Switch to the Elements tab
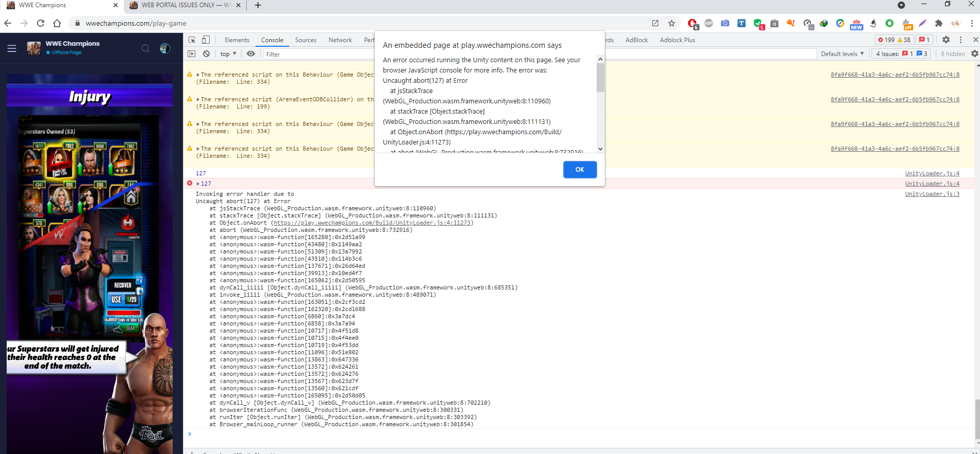Image resolution: width=980 pixels, height=454 pixels. coord(237,40)
